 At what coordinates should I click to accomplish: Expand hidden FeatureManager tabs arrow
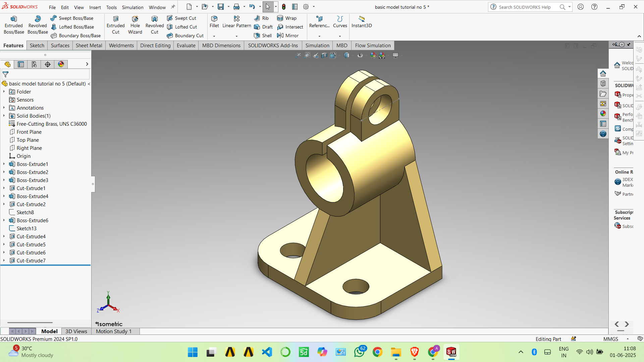click(87, 64)
